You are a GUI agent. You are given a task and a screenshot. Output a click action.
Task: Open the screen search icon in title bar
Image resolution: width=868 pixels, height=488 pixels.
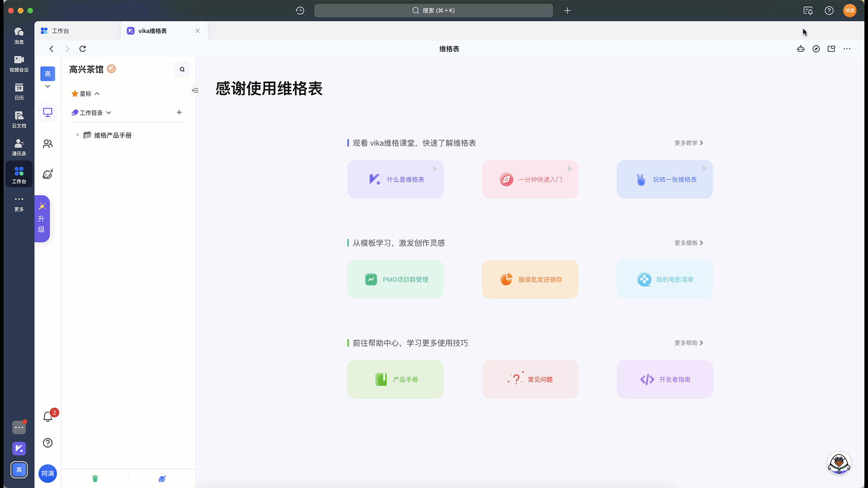click(x=808, y=10)
